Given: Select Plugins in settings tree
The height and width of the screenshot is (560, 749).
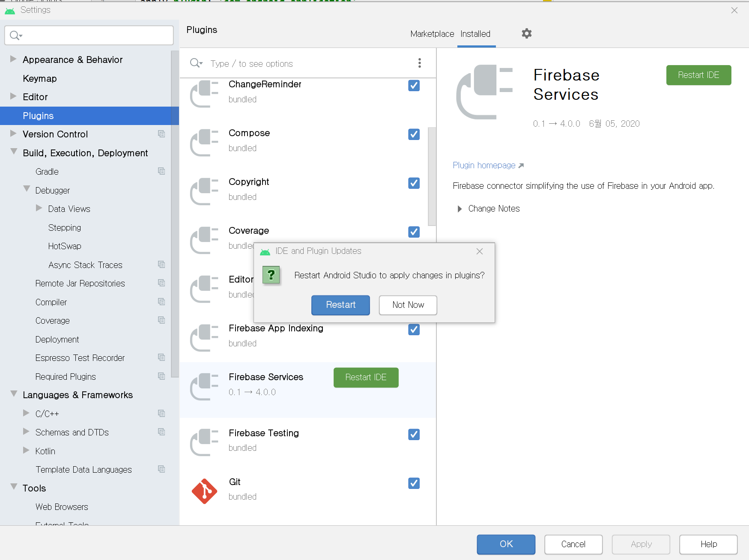Looking at the screenshot, I should click(89, 116).
